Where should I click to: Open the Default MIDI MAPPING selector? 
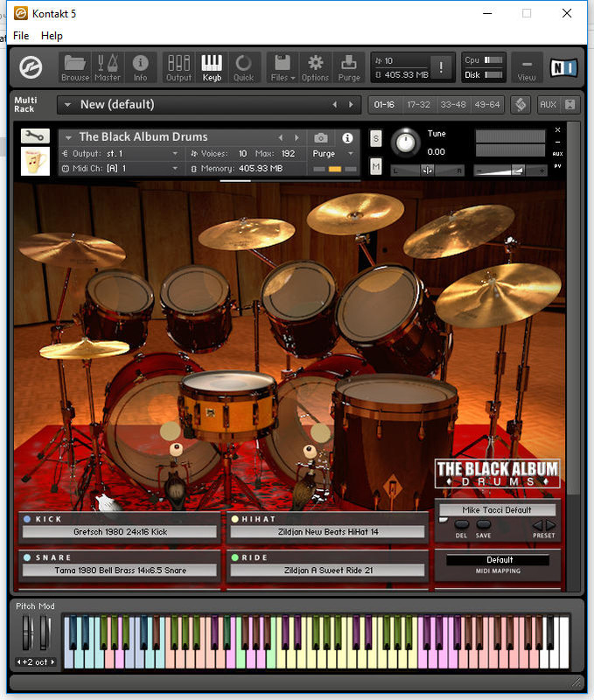tap(498, 560)
